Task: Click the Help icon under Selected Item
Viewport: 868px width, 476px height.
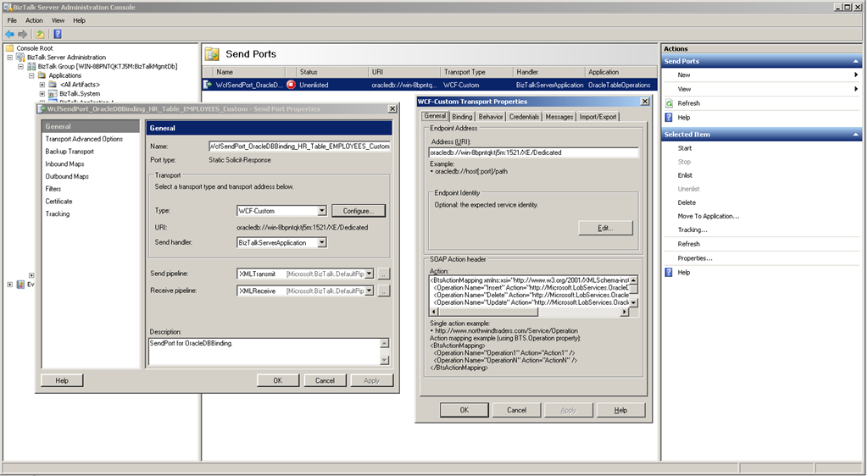Action: coord(670,272)
